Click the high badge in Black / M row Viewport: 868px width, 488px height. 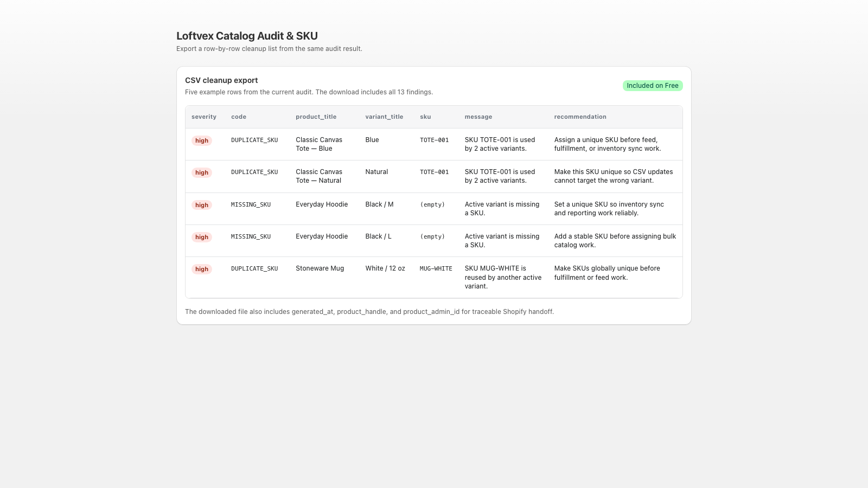click(x=202, y=205)
